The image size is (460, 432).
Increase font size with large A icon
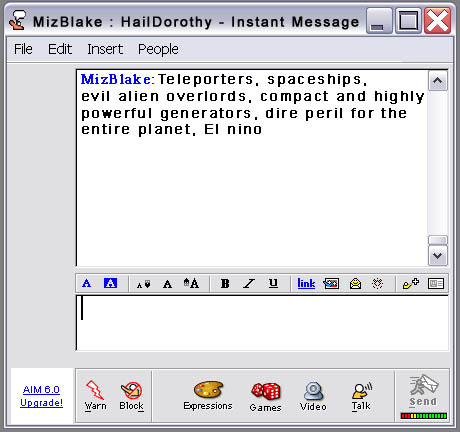[191, 283]
